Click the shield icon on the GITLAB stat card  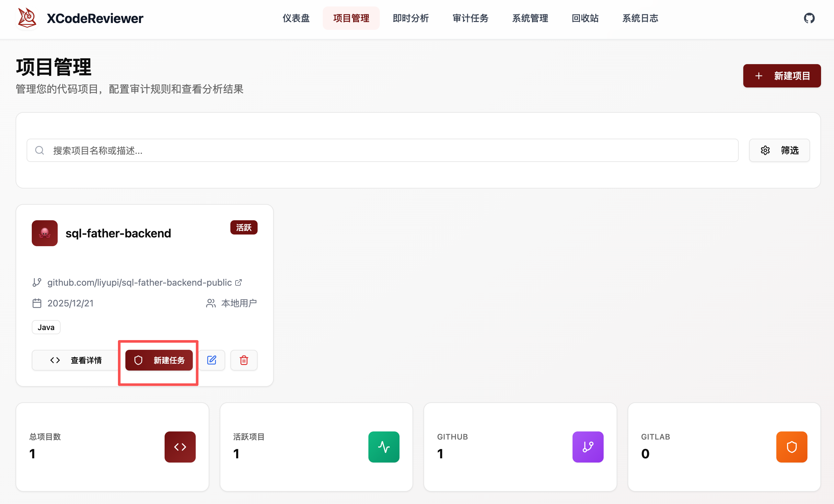click(791, 447)
